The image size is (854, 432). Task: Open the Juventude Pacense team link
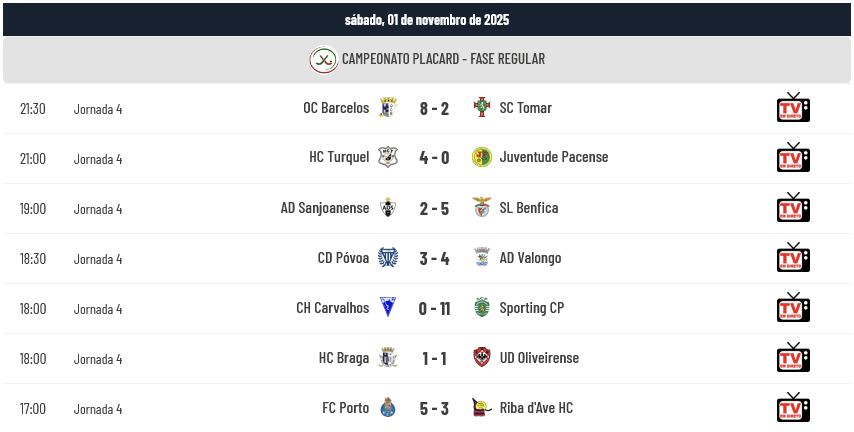click(553, 158)
